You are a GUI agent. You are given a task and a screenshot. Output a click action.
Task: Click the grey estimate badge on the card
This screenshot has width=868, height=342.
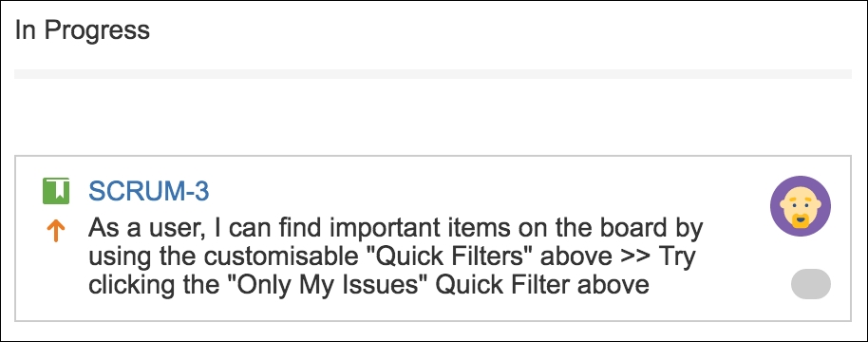(810, 284)
